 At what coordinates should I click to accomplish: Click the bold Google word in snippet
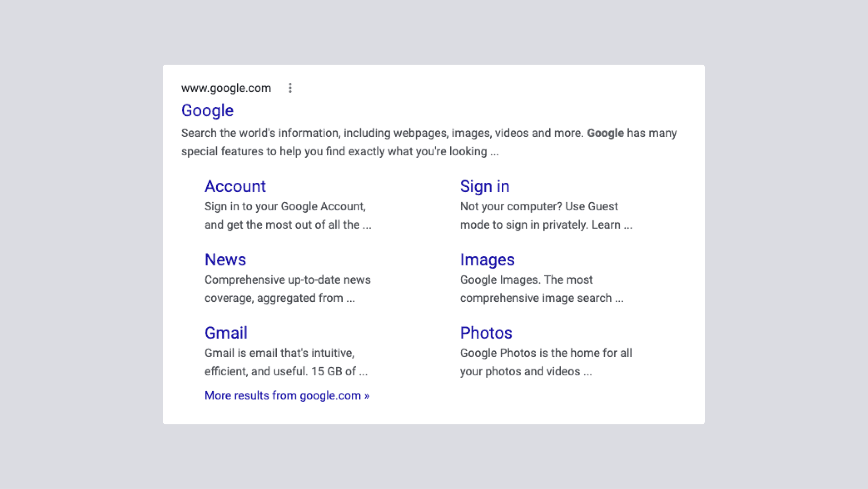[x=605, y=133]
